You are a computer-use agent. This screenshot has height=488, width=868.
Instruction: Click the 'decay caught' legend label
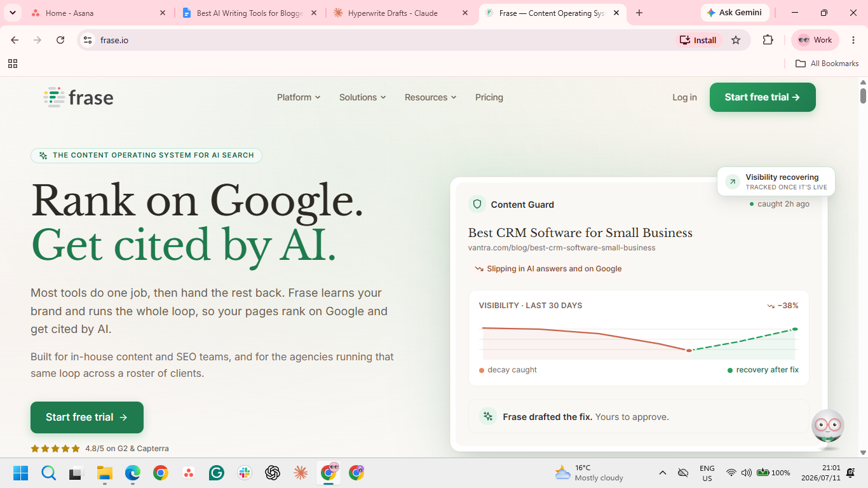512,370
